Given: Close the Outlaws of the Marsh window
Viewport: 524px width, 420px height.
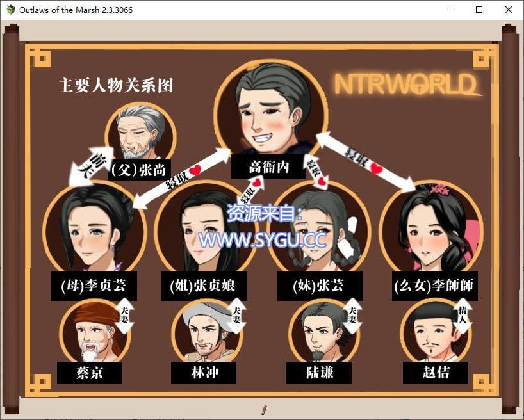Looking at the screenshot, I should point(508,10).
